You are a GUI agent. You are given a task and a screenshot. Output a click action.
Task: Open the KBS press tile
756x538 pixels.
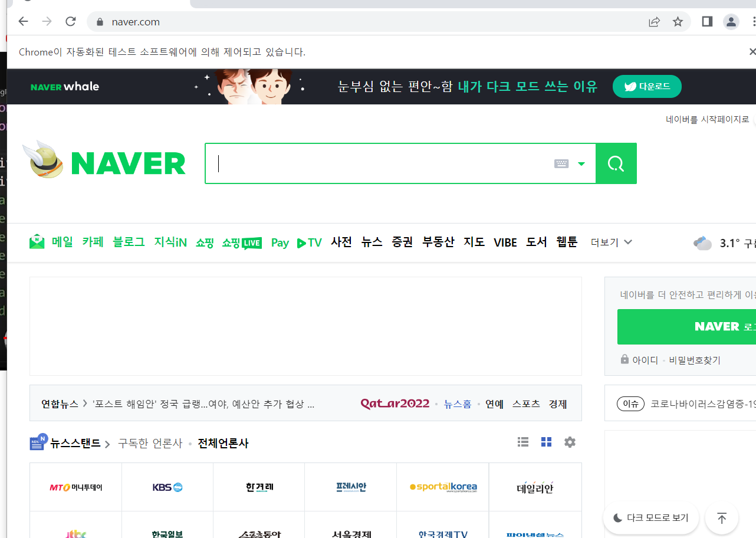[x=167, y=487]
